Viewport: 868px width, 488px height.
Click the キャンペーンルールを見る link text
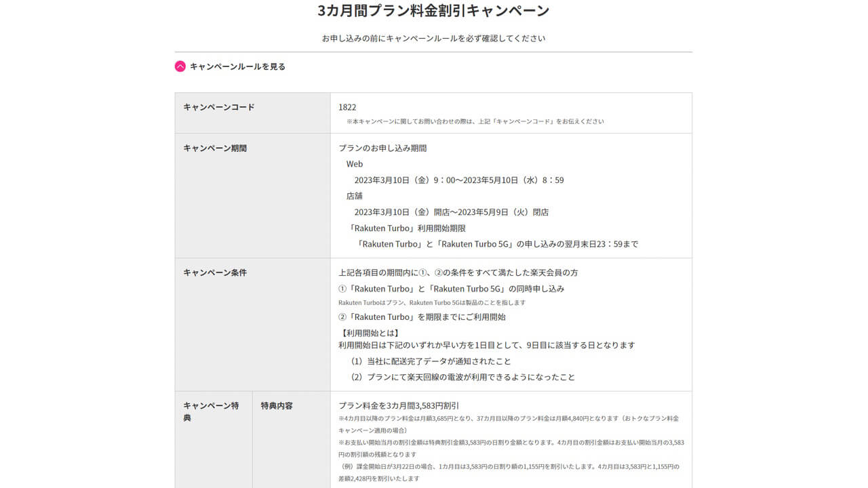pyautogui.click(x=237, y=66)
